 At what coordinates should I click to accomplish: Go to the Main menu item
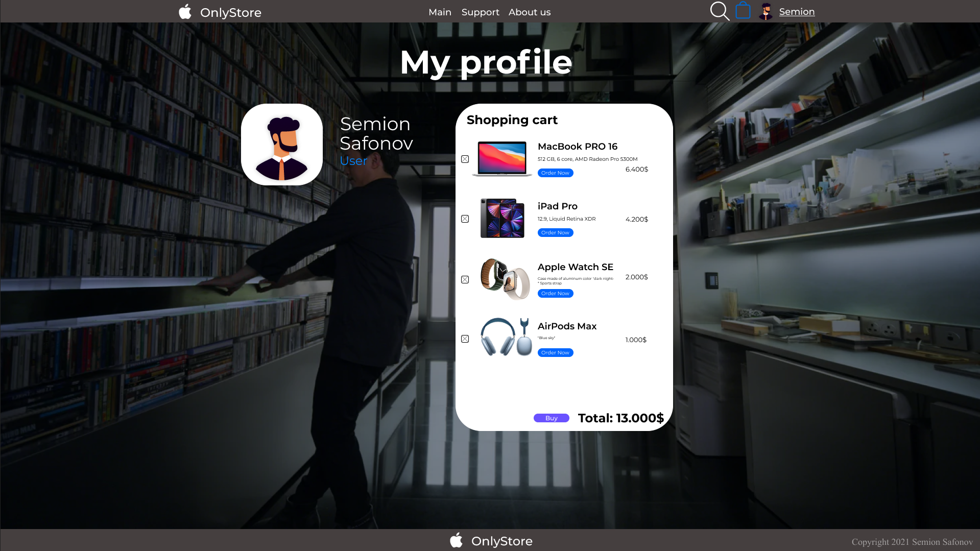tap(440, 12)
